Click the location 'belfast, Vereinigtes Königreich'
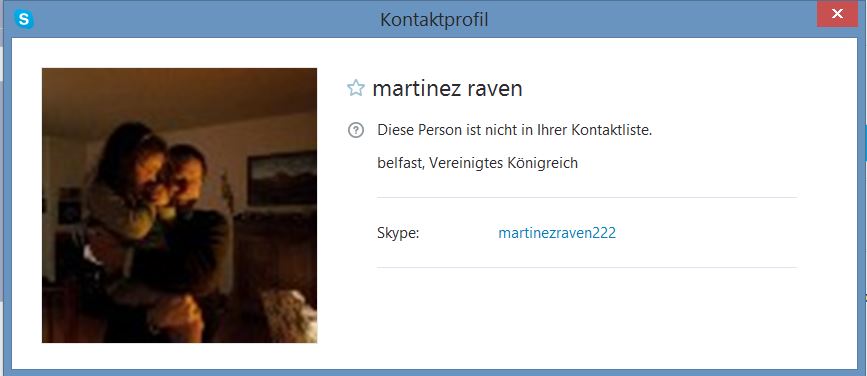The height and width of the screenshot is (376, 867). point(477,163)
